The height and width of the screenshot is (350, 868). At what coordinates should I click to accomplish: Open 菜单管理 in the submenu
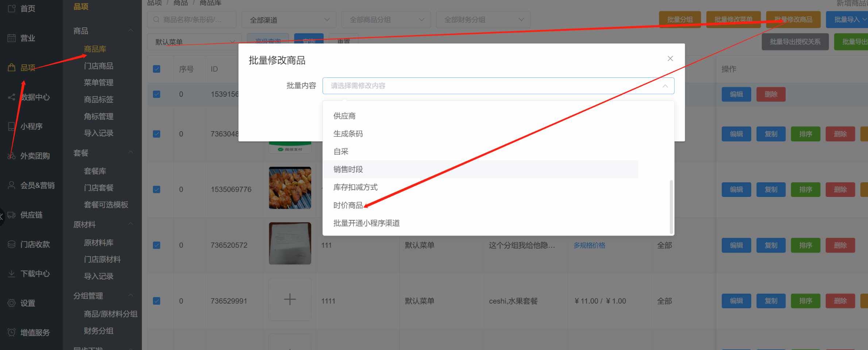coord(99,83)
